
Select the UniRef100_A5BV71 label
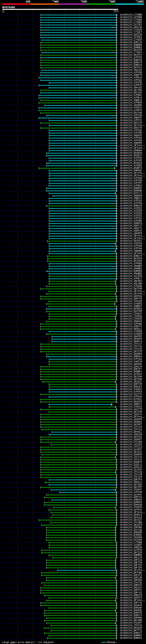(x=131, y=404)
